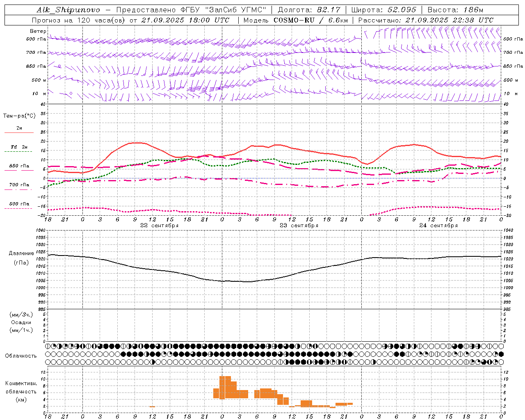This screenshot has width=525, height=420.
Task: Click the Осадки section label
Action: tap(21, 322)
